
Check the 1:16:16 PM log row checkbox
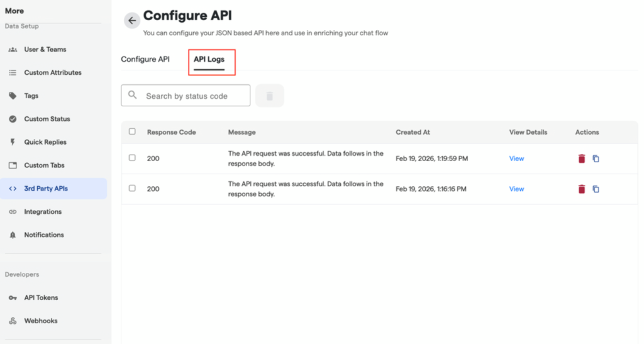(x=132, y=188)
